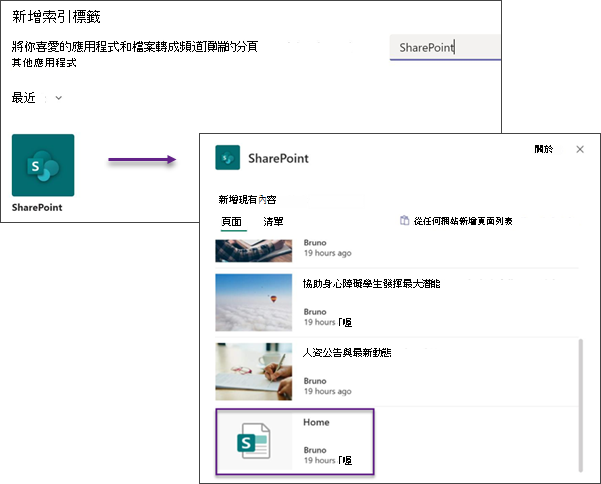Screen dimensions: 601x484
Task: Click the SharePoint app tile icon
Action: pos(43,165)
